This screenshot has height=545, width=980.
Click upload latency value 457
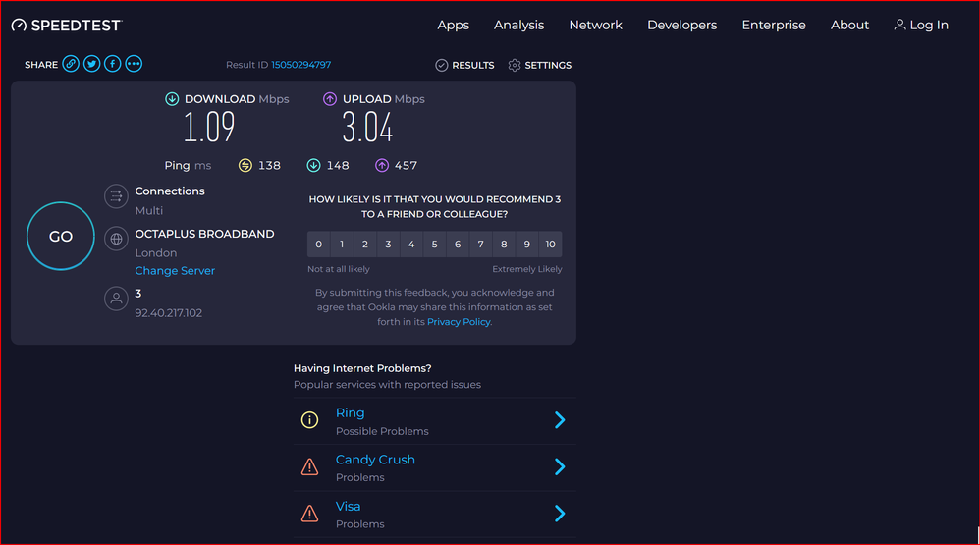[x=406, y=166]
